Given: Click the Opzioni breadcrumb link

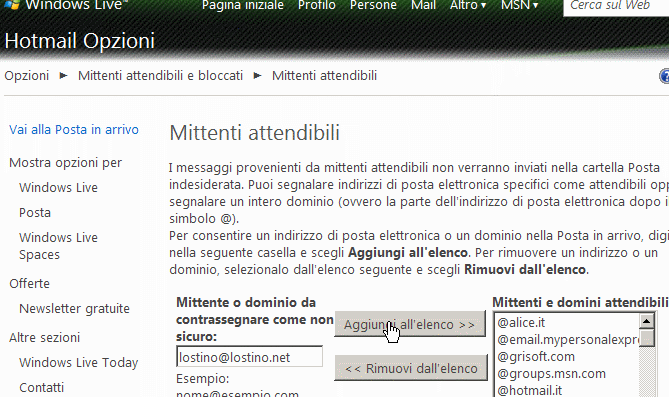Looking at the screenshot, I should tap(26, 76).
